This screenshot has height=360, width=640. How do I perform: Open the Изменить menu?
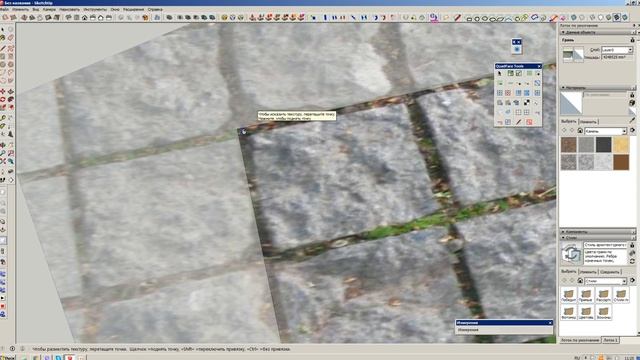coord(20,9)
